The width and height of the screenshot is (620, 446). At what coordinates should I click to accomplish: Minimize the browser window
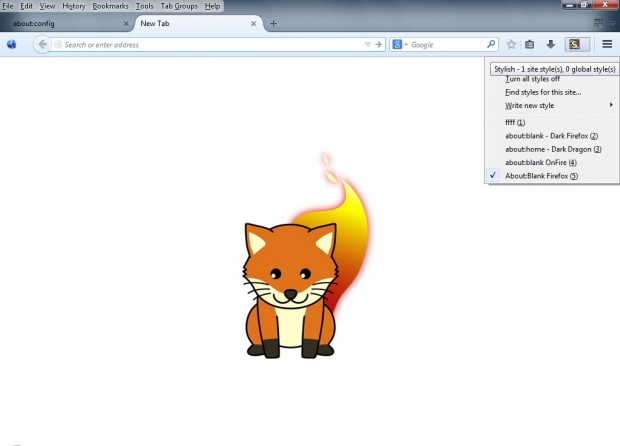coord(570,5)
